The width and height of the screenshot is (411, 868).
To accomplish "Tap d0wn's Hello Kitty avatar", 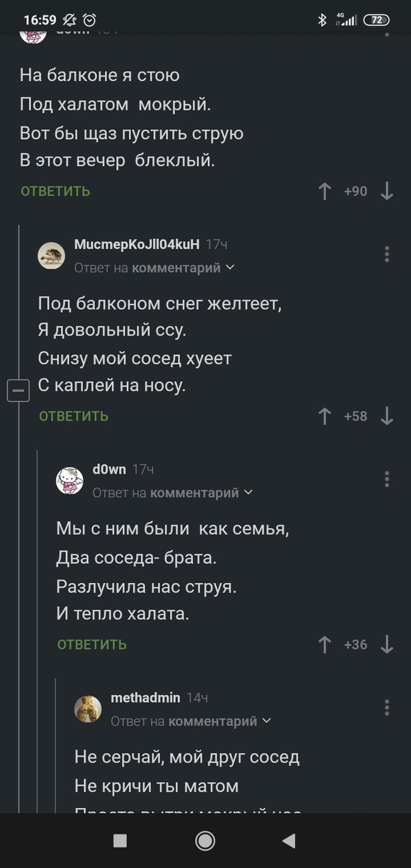I will click(x=69, y=480).
